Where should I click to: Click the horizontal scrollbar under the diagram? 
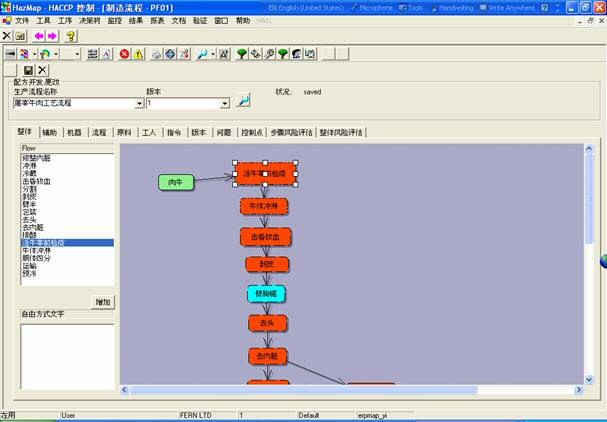350,389
